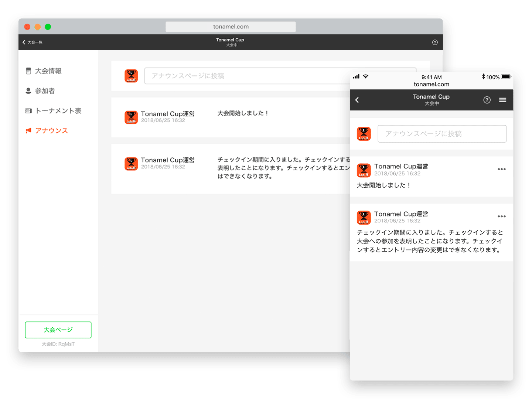Open the mobile hamburger menu
This screenshot has width=532, height=399.
pyautogui.click(x=502, y=100)
